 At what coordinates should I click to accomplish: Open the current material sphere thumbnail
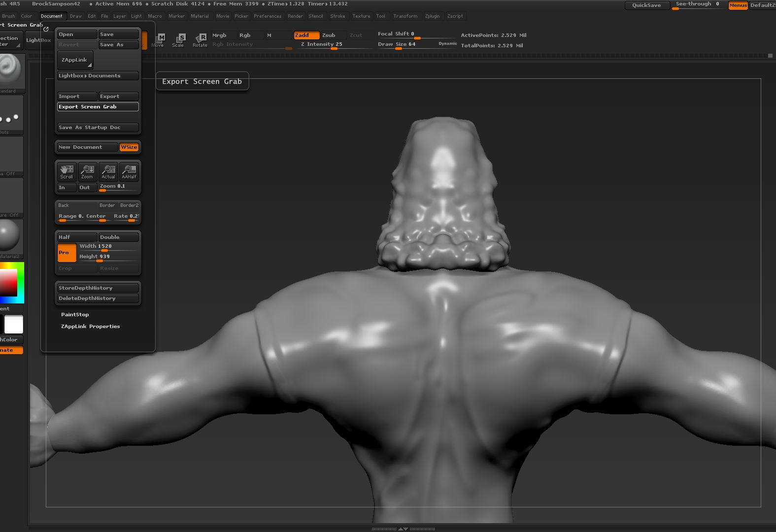(11, 239)
